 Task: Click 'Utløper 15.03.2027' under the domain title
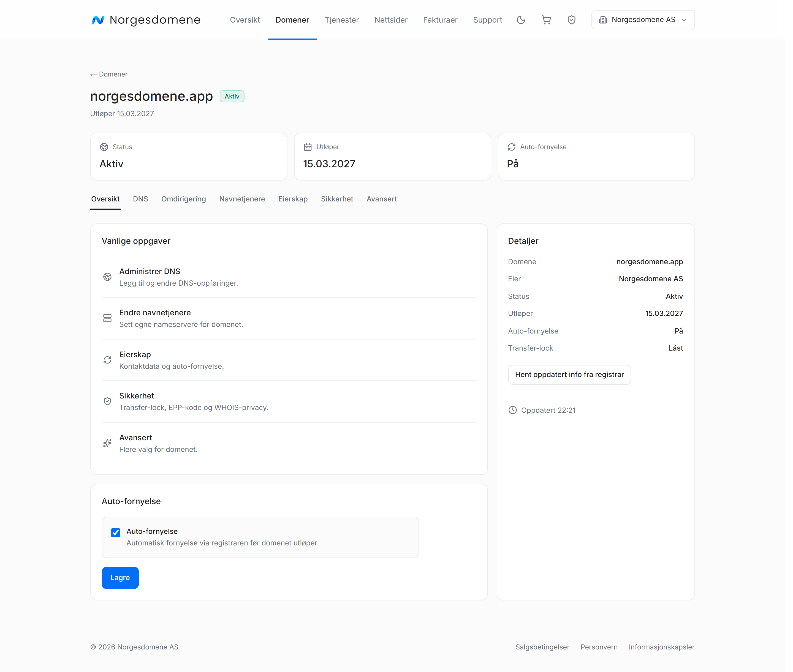[122, 114]
